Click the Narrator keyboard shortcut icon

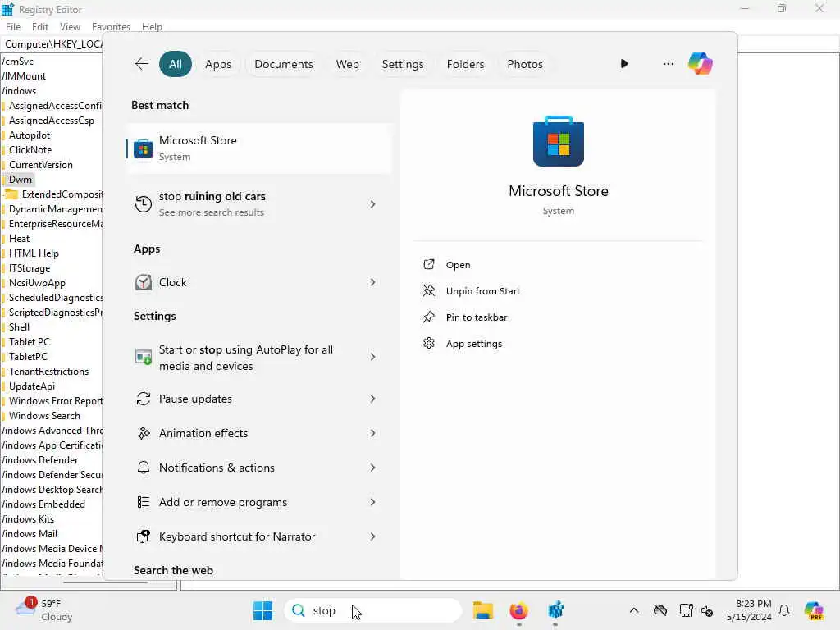click(143, 536)
